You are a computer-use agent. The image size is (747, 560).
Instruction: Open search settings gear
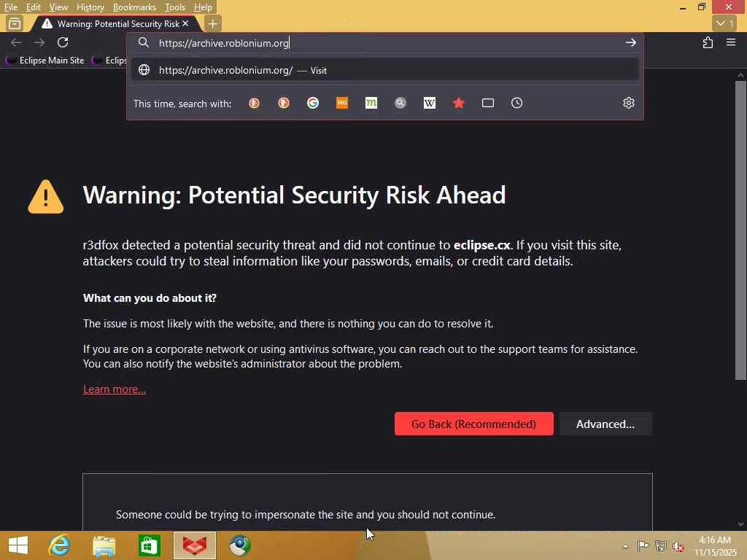(x=629, y=103)
